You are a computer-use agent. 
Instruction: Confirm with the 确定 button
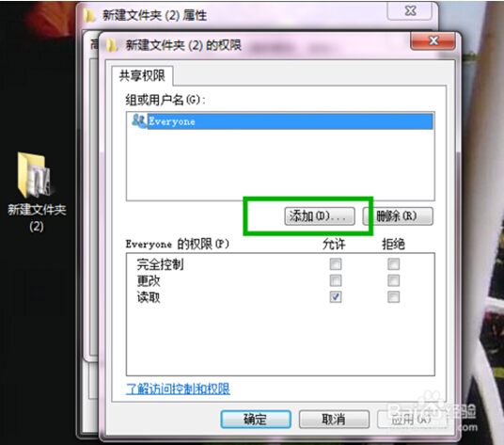256,420
